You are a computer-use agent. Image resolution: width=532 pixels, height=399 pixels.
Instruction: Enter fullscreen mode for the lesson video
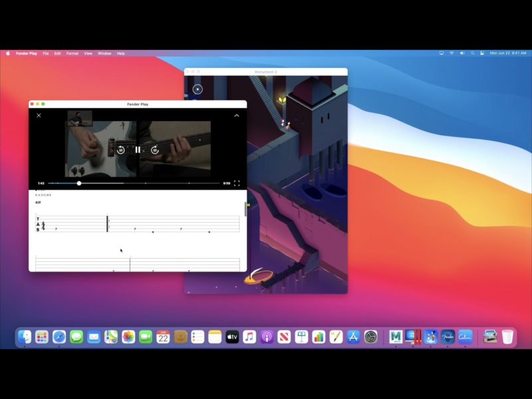237,184
